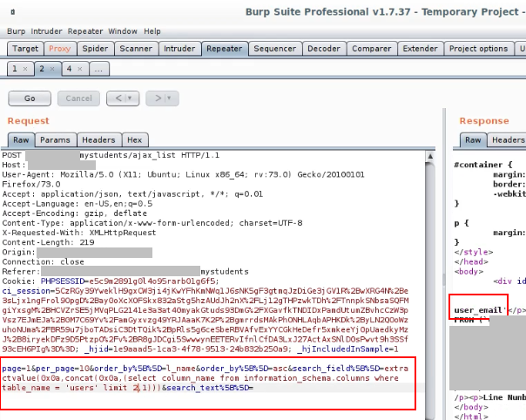The image size is (526, 420).
Task: Select the Response Headers tab
Action: pos(508,140)
